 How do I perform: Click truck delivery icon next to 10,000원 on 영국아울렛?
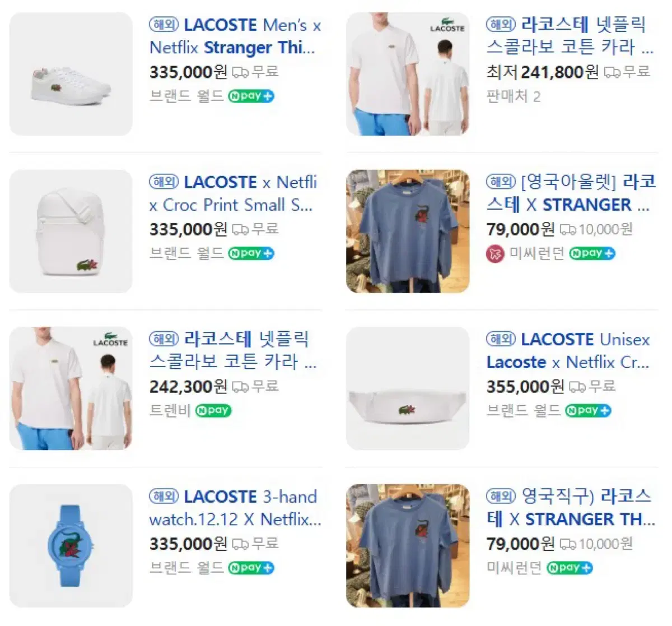[568, 230]
